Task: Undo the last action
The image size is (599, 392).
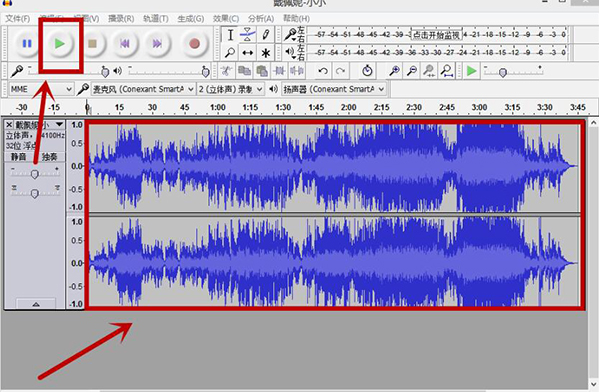Action: tap(323, 71)
